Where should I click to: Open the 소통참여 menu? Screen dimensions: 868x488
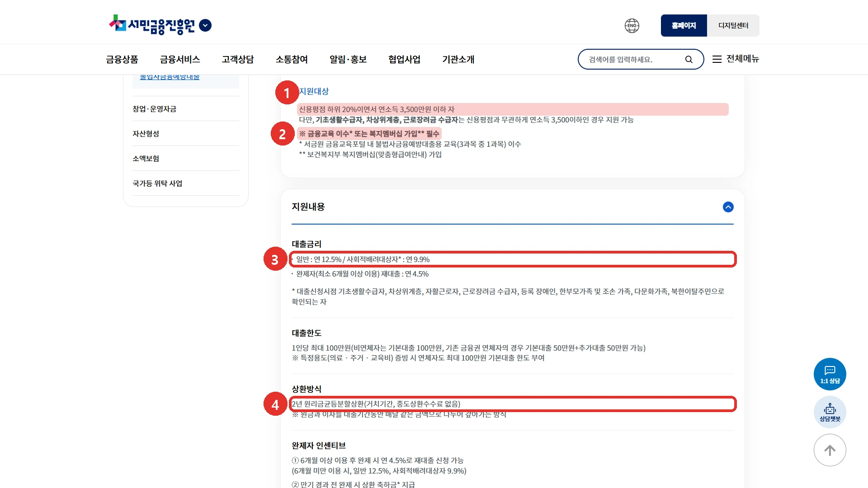coord(292,59)
